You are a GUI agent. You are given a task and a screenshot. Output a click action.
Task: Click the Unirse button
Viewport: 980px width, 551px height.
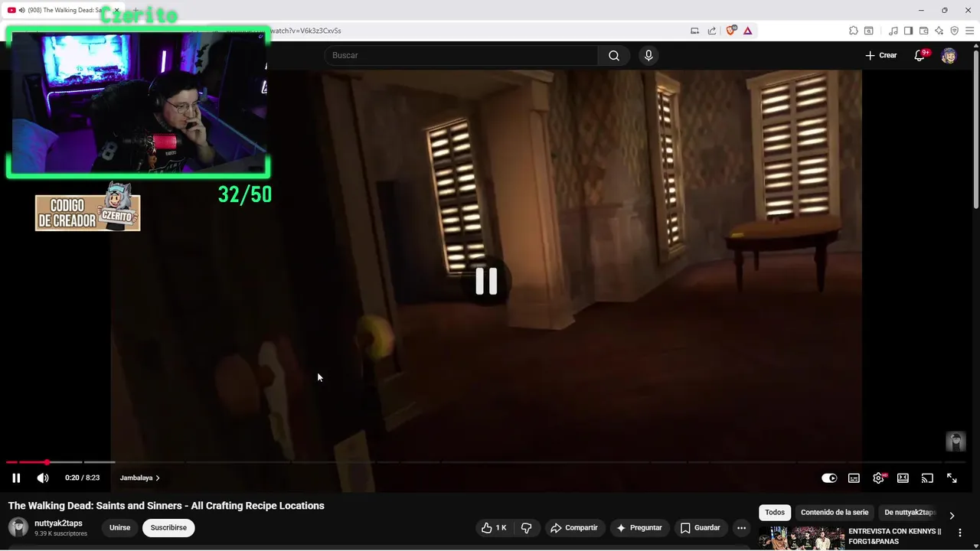coord(119,528)
